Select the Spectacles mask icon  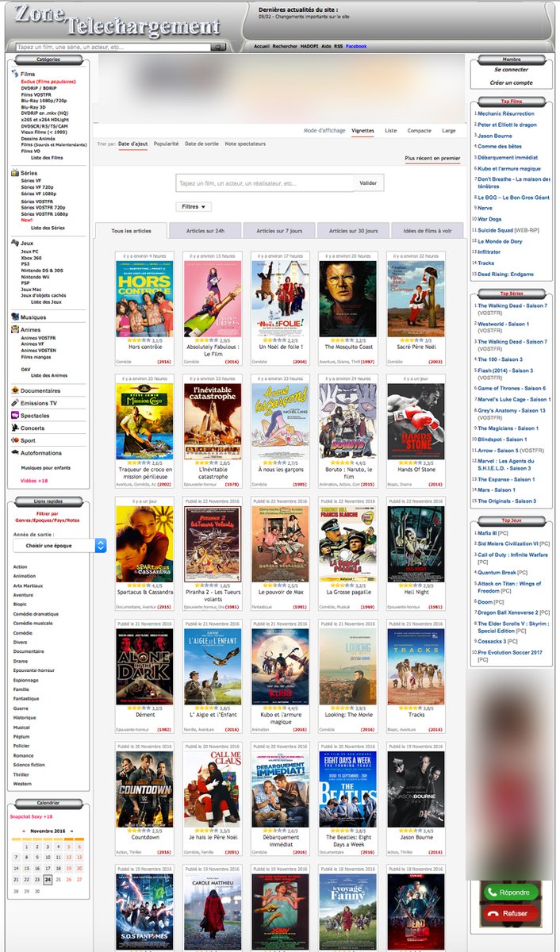(x=14, y=416)
